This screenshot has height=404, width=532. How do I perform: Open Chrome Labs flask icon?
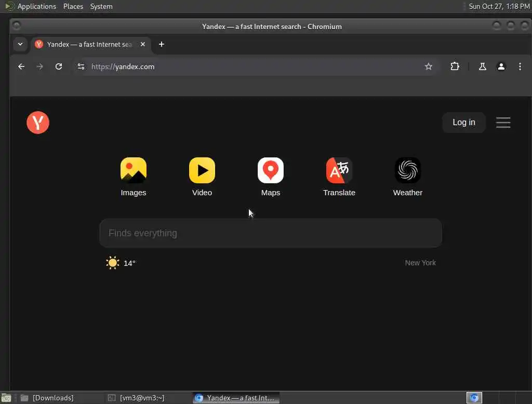(482, 66)
